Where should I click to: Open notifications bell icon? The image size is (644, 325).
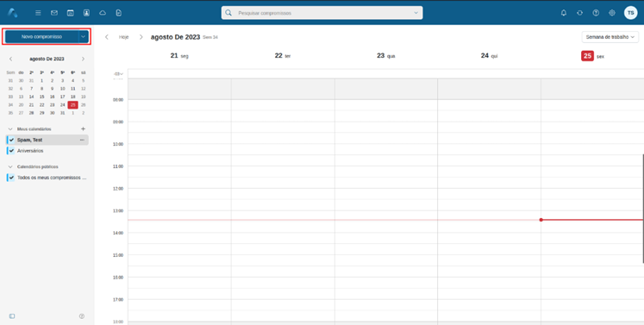564,13
